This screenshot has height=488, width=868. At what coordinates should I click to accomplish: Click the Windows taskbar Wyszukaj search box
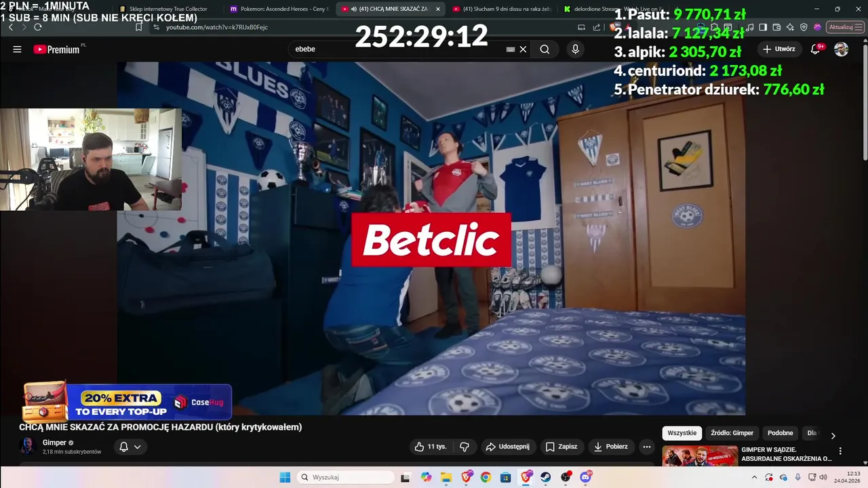point(345,477)
